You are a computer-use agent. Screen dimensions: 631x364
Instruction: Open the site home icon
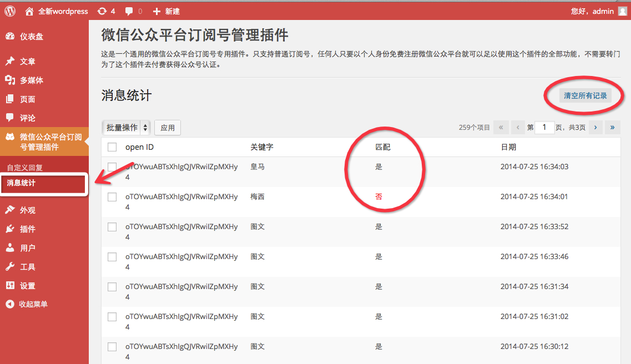click(x=29, y=11)
